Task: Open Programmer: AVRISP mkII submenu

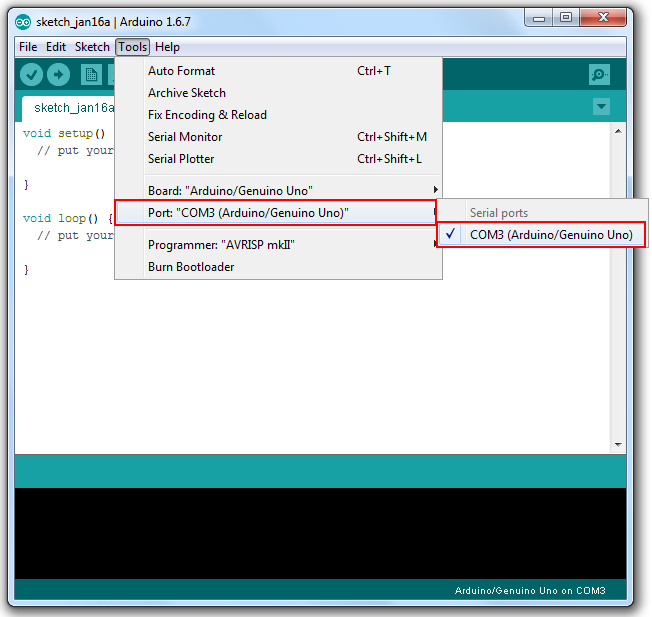Action: [x=278, y=245]
